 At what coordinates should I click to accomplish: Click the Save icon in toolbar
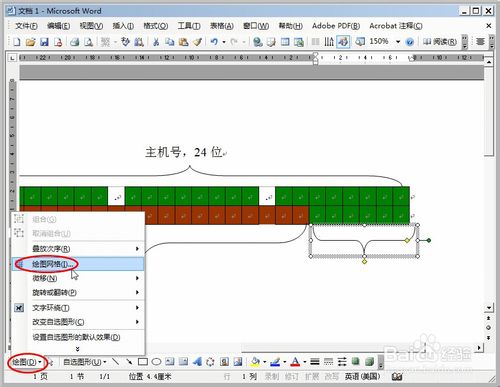pyautogui.click(x=44, y=42)
